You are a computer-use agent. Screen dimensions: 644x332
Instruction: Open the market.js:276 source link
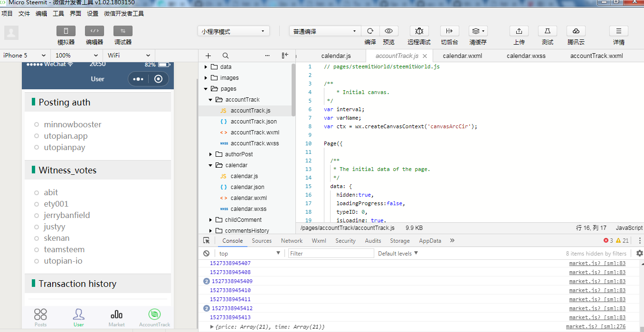click(x=596, y=327)
